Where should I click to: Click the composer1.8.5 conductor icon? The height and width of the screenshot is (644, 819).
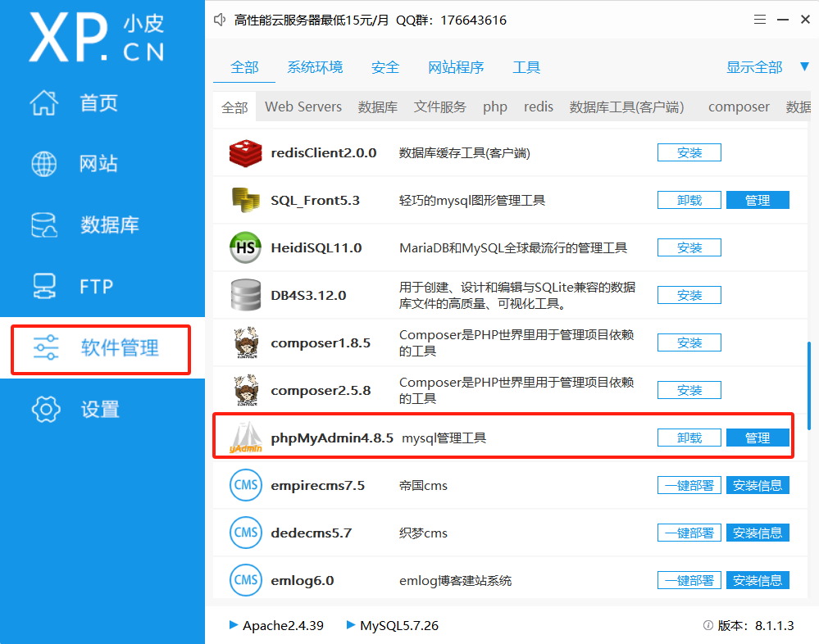(245, 342)
